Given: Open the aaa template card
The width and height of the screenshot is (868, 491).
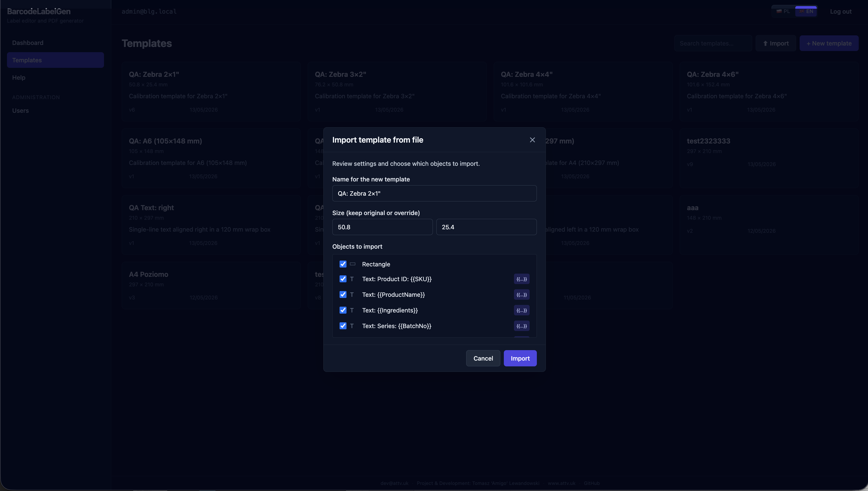Looking at the screenshot, I should coord(769,225).
